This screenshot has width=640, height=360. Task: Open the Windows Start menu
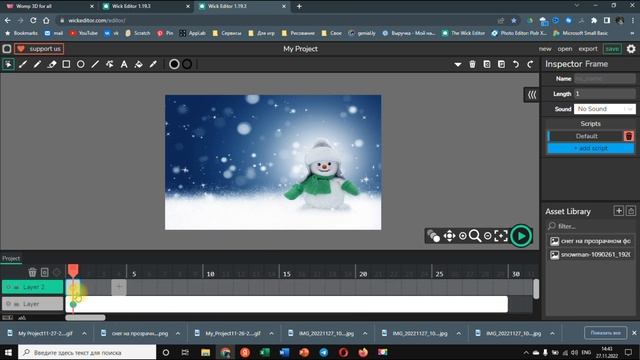(x=8, y=352)
